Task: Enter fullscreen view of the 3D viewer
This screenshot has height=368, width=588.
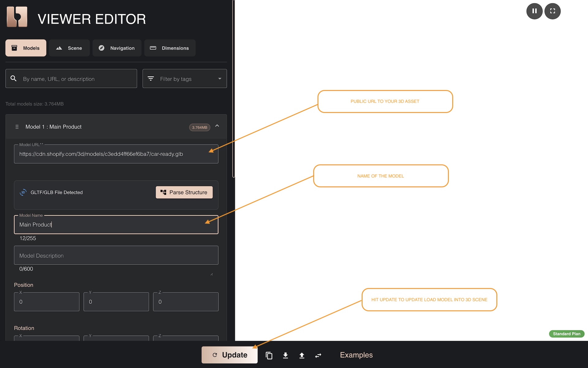Action: point(552,11)
